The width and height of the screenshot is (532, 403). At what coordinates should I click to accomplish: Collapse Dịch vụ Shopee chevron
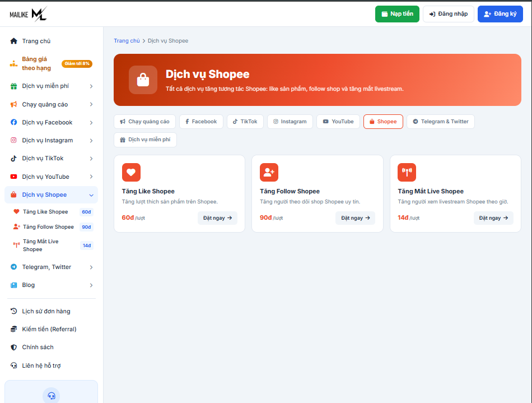tap(91, 195)
